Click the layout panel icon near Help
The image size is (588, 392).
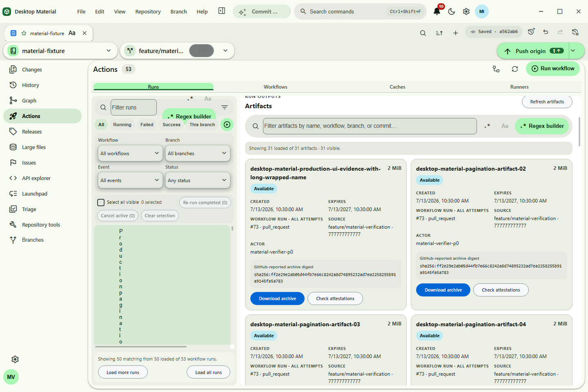[222, 11]
